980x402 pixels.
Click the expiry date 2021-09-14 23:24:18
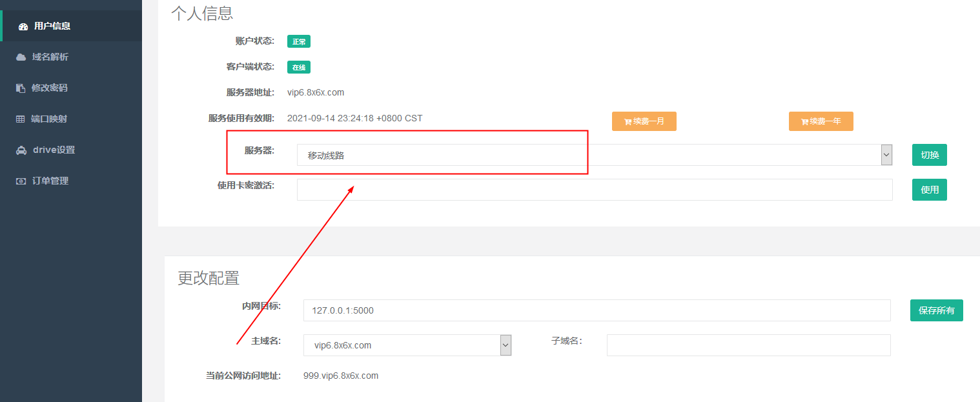coord(355,118)
